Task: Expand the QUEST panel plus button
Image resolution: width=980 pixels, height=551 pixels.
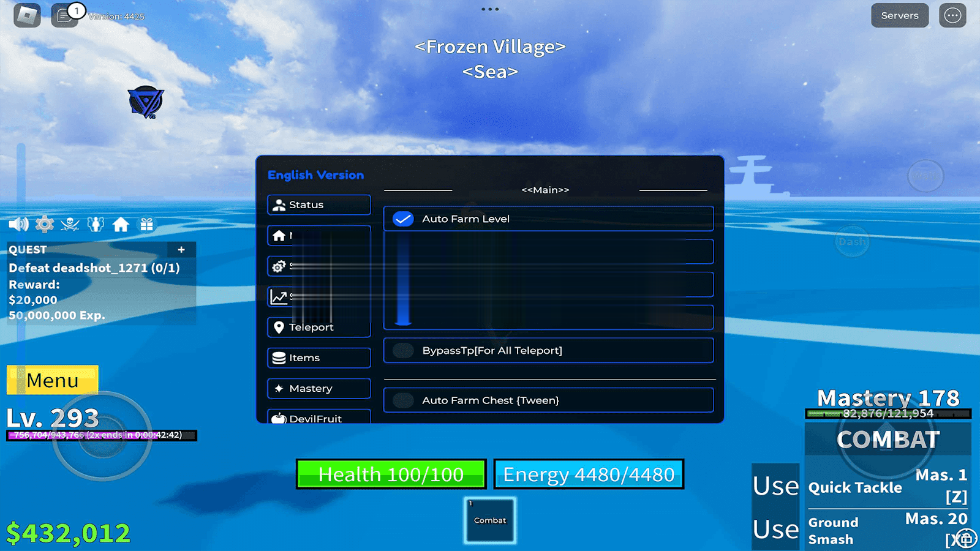Action: (181, 250)
